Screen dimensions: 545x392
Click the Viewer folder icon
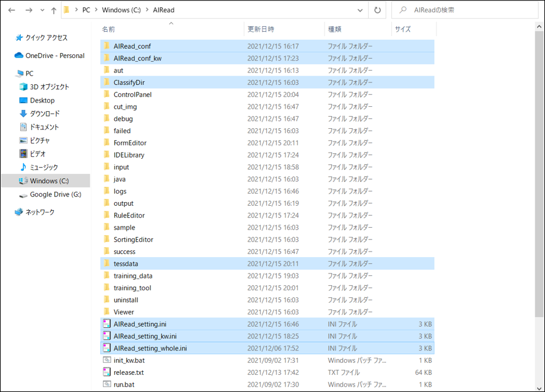pos(107,311)
